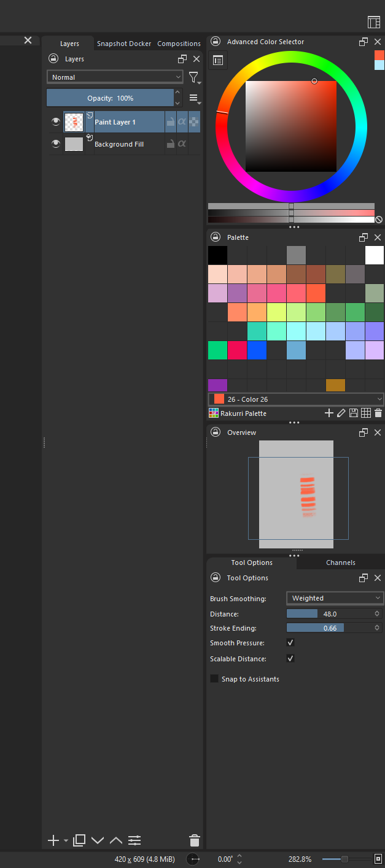Switch to the Channels tab
The image size is (385, 868).
point(340,563)
